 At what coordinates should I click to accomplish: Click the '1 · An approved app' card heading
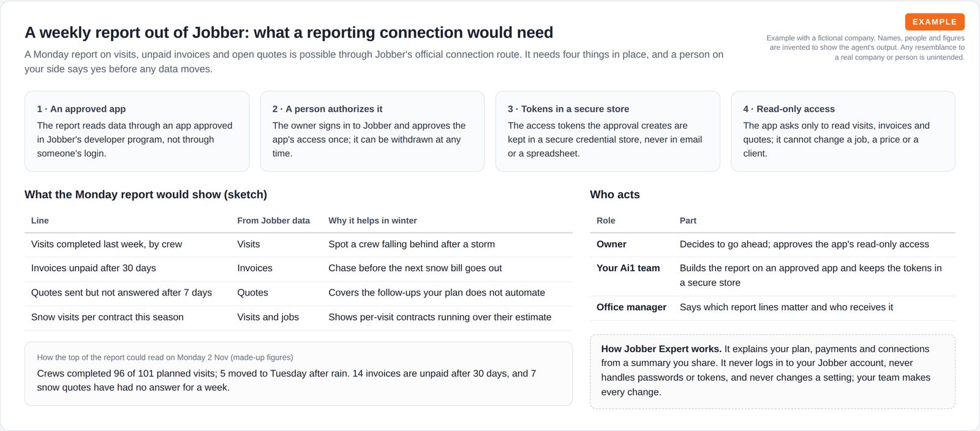click(81, 109)
